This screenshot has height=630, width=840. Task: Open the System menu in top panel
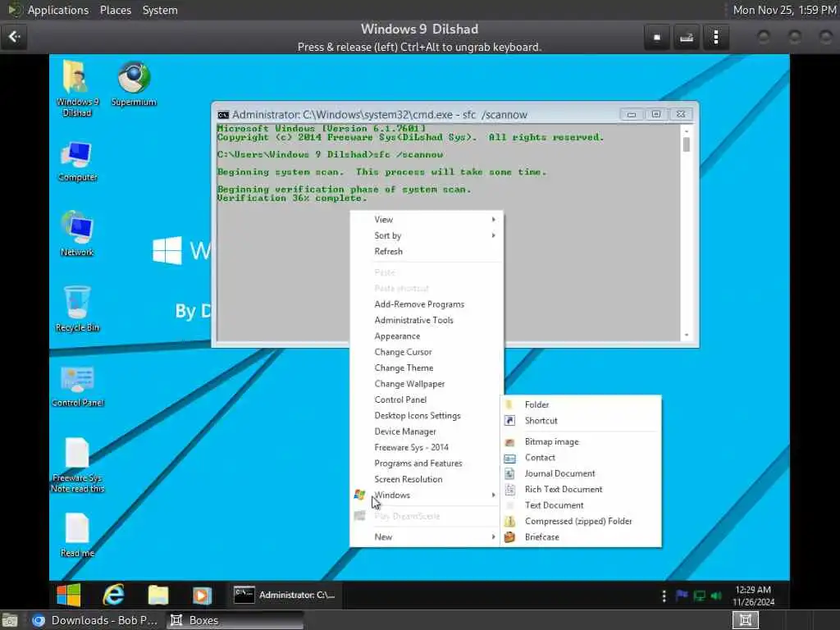tap(160, 10)
